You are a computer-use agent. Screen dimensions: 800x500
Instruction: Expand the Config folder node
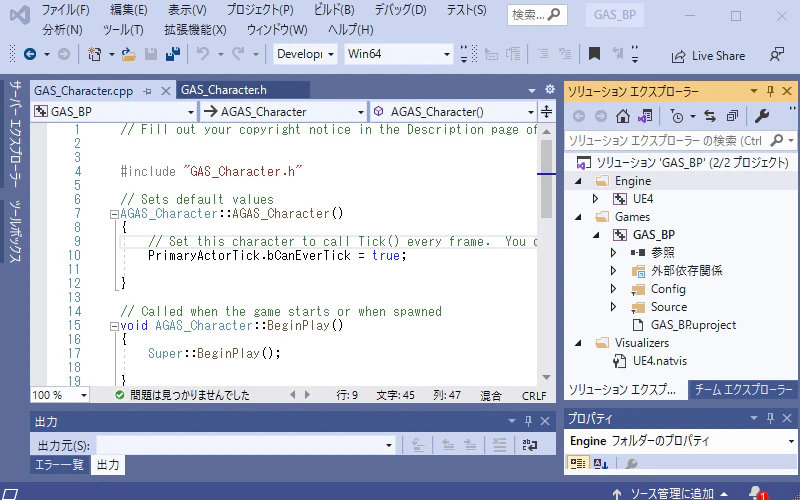(614, 289)
